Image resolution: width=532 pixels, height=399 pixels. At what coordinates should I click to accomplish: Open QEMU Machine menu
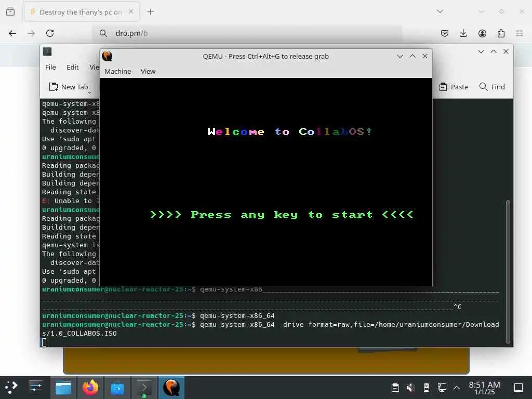pos(117,71)
